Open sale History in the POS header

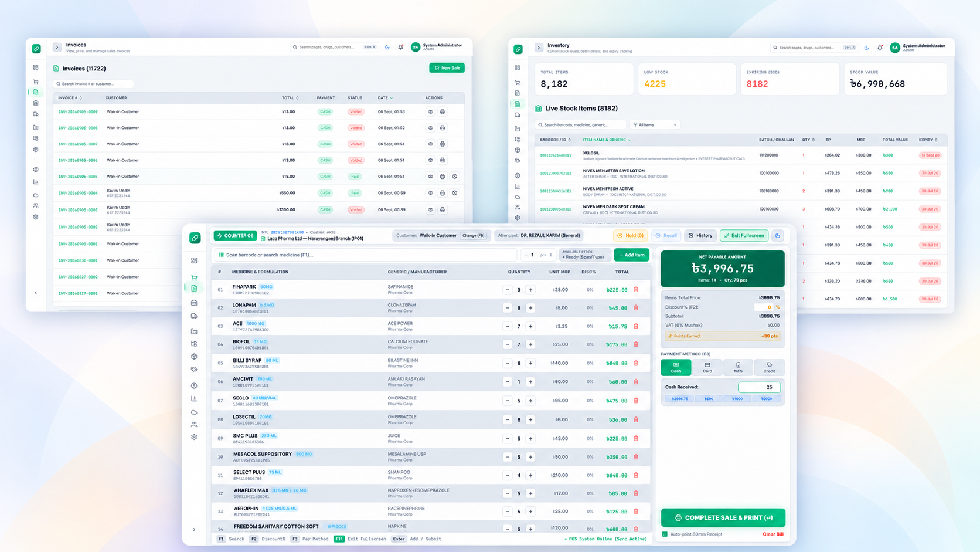click(700, 236)
